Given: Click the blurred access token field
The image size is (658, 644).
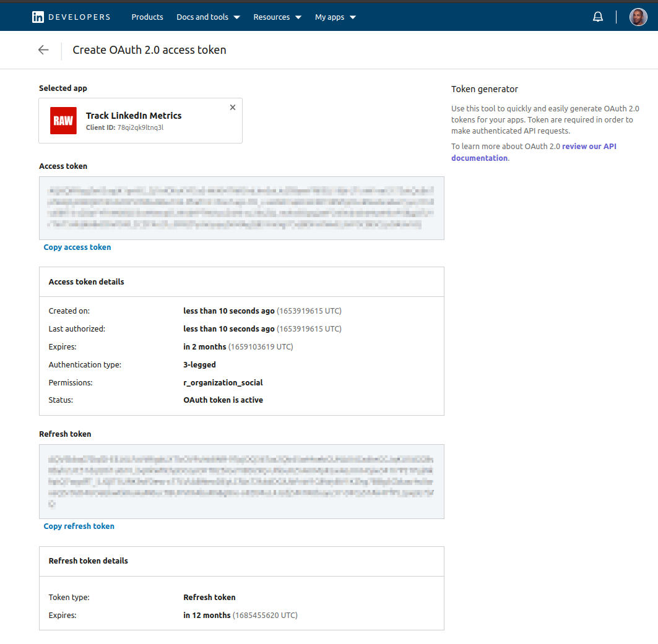Looking at the screenshot, I should coord(241,208).
